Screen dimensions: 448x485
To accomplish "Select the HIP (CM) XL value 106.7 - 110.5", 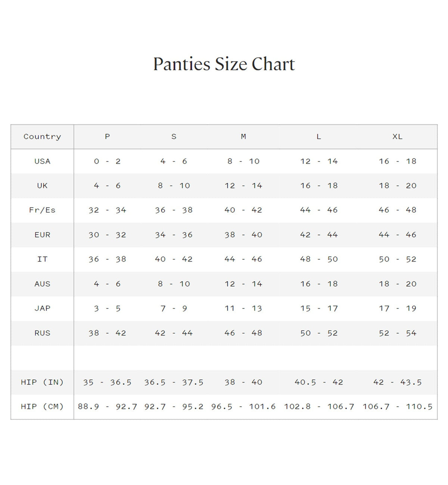I will pyautogui.click(x=397, y=407).
